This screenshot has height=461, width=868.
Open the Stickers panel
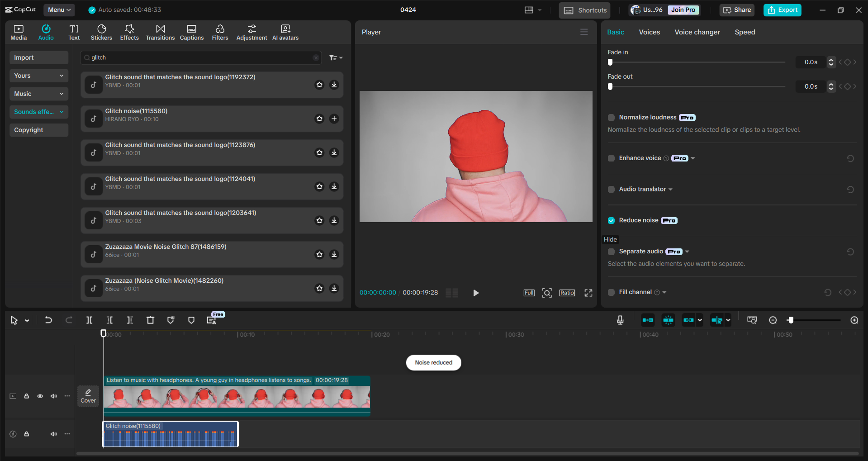(101, 32)
